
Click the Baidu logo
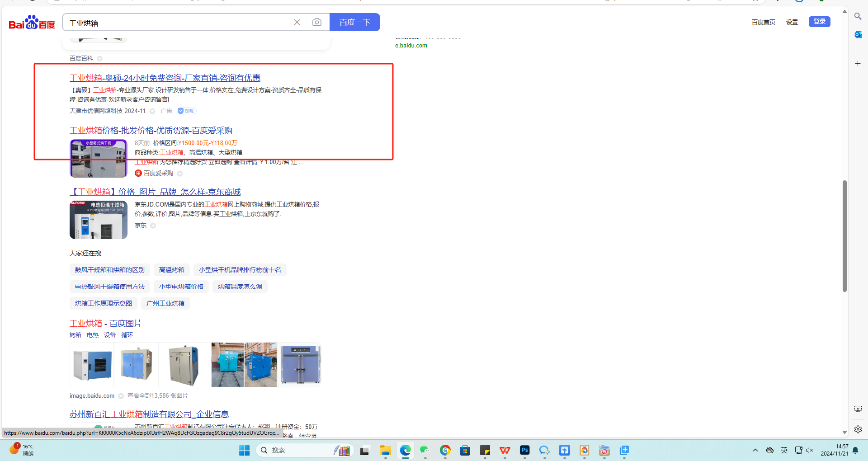point(32,22)
